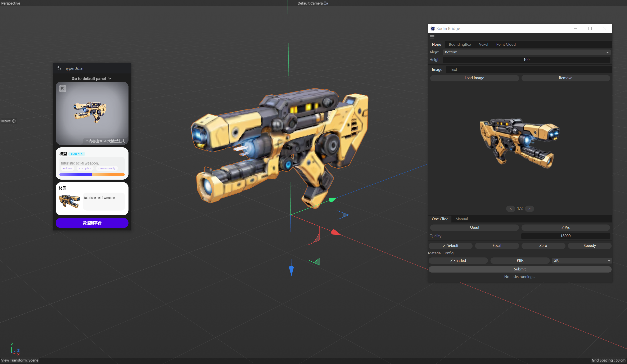This screenshot has width=627, height=364.
Task: Click the Load Image button
Action: coord(474,78)
